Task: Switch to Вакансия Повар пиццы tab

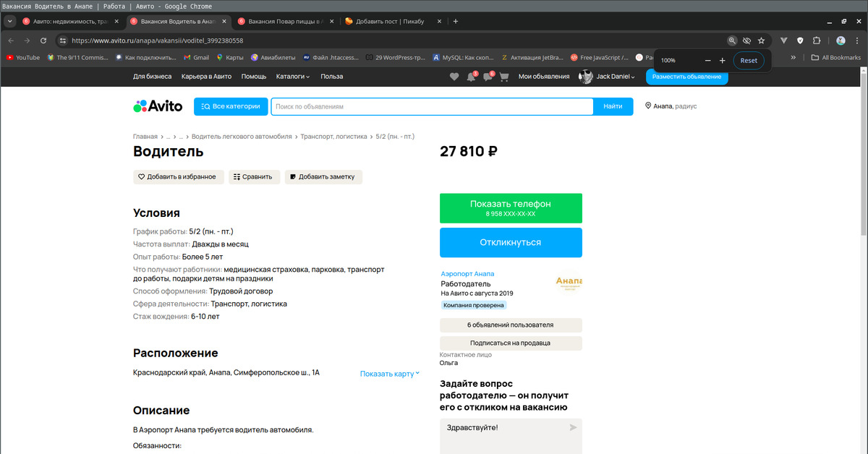Action: pos(286,21)
